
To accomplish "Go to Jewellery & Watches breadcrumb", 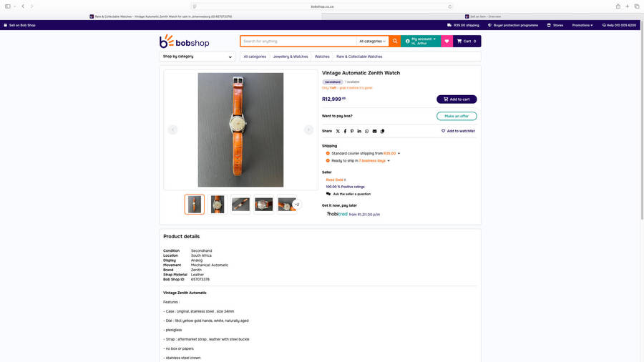I will (291, 57).
